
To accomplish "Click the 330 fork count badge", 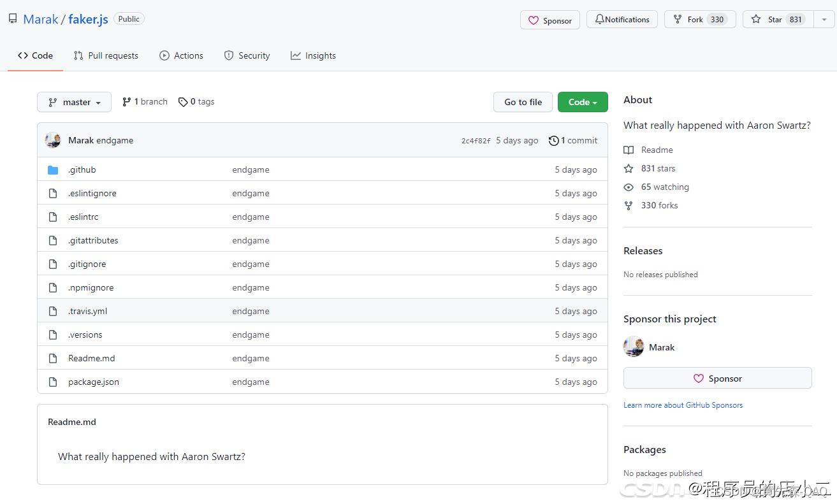I will click(717, 20).
